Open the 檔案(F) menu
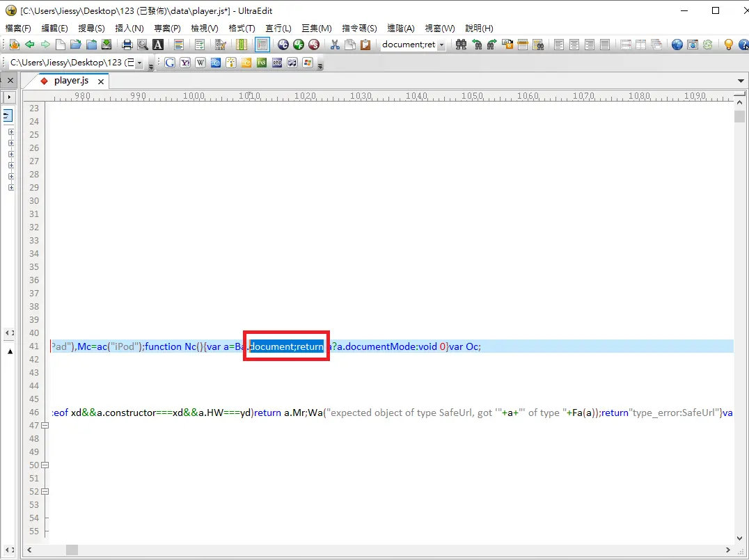This screenshot has width=749, height=560. pyautogui.click(x=18, y=29)
